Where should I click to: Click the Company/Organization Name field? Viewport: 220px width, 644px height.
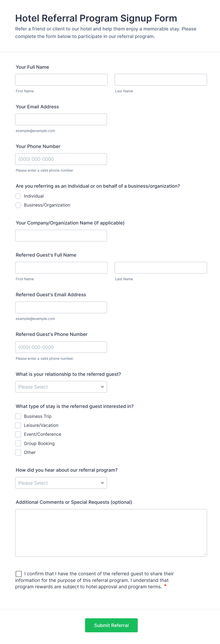pos(61,236)
